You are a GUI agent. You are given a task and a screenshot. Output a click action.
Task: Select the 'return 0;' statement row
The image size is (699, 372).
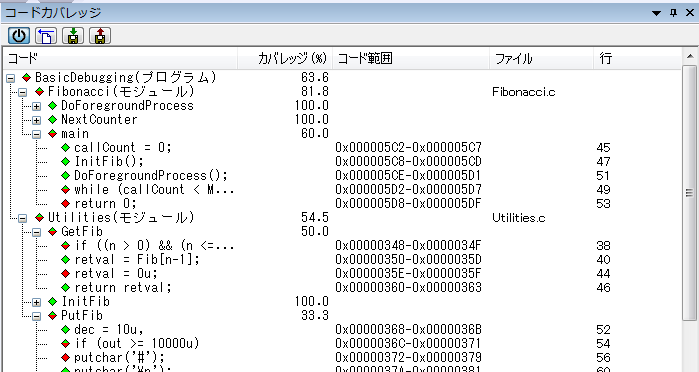(x=342, y=203)
